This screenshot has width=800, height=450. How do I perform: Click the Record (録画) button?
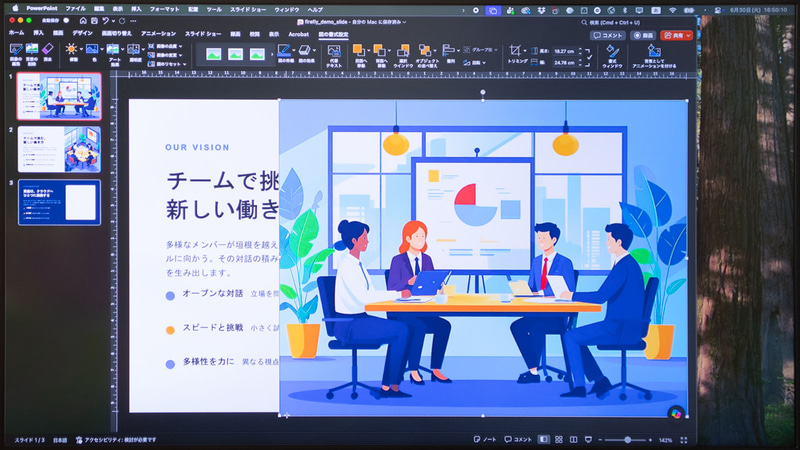pos(643,35)
